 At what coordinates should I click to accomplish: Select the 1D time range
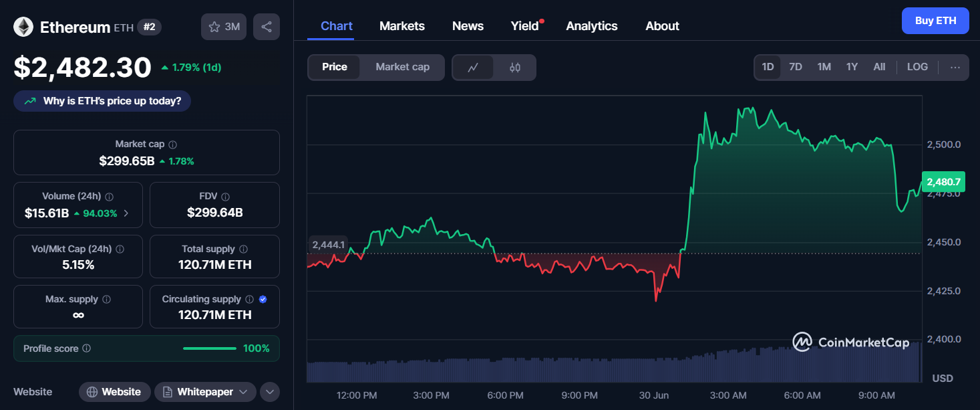pos(768,67)
